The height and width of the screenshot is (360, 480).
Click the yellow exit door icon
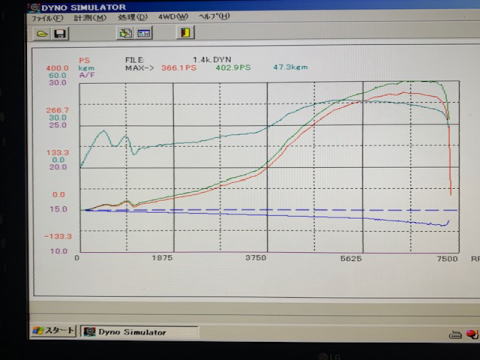[185, 32]
